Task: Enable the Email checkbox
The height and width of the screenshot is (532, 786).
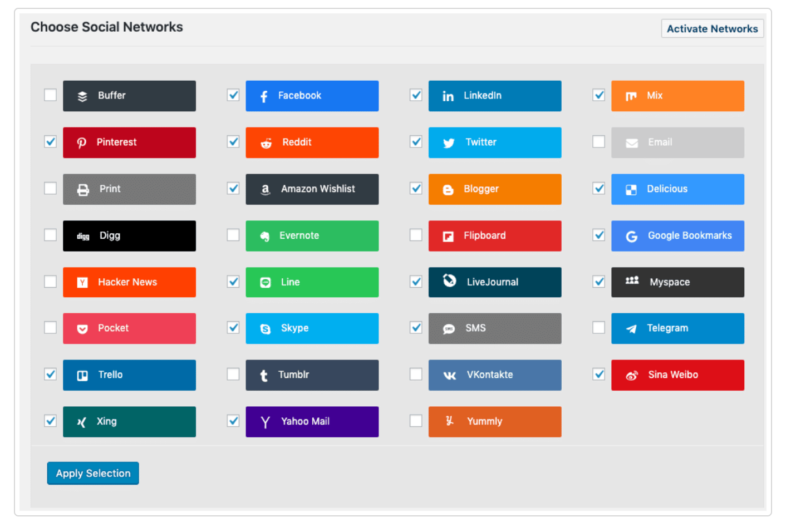Action: click(x=599, y=142)
